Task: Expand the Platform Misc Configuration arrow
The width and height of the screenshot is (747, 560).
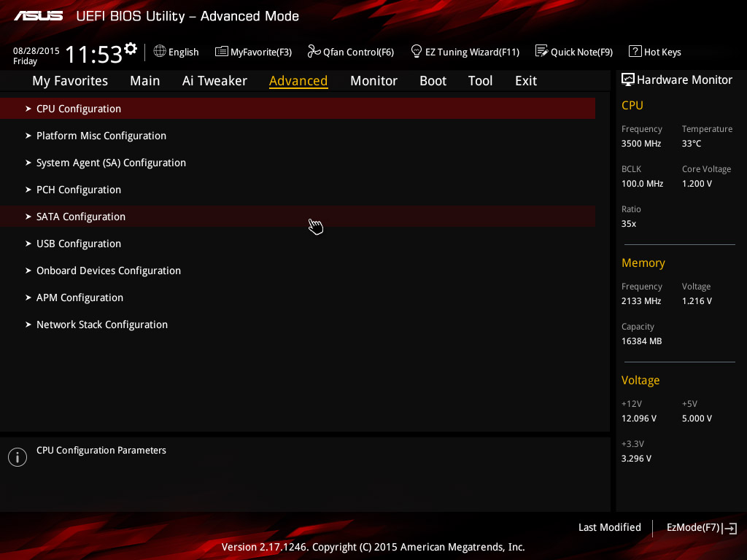Action: pyautogui.click(x=28, y=136)
